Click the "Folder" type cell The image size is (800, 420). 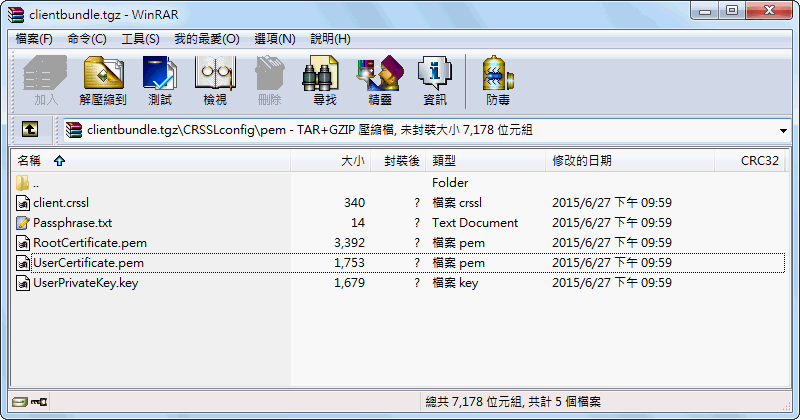coord(449,183)
